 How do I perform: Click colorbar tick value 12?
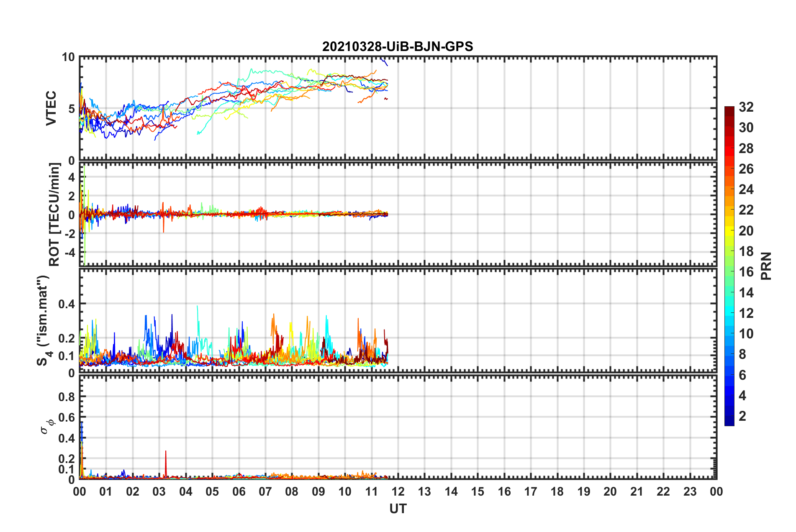(746, 313)
